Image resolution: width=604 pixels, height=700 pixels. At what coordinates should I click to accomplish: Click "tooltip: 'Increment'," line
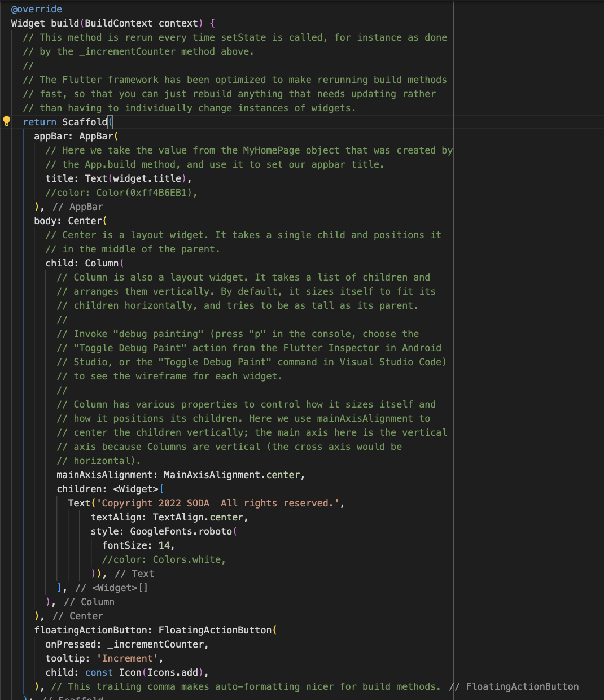pyautogui.click(x=104, y=658)
